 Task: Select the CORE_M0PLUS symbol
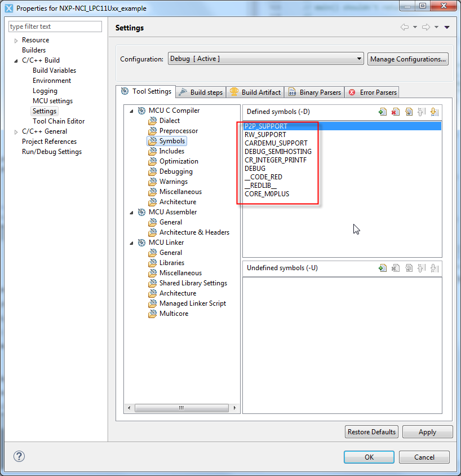point(267,193)
